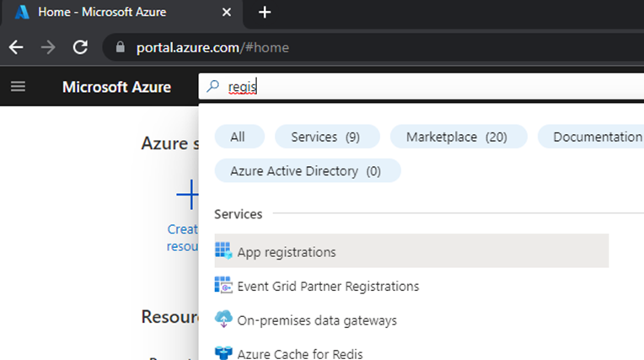Click the Azure Cache for Redis icon
644x360 pixels.
click(x=223, y=352)
